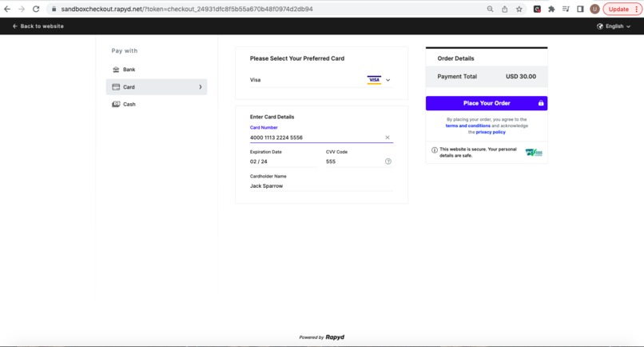Click the Order Details heading
644x347 pixels.
[455, 58]
